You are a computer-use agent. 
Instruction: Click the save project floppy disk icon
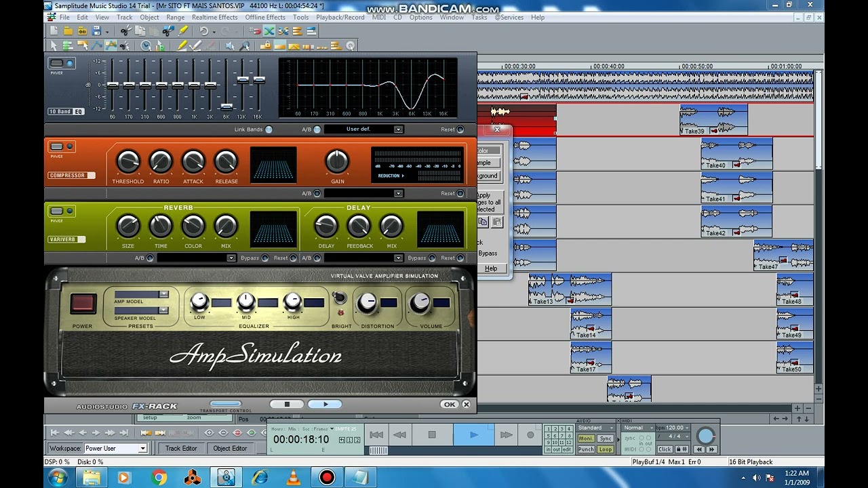coord(96,30)
